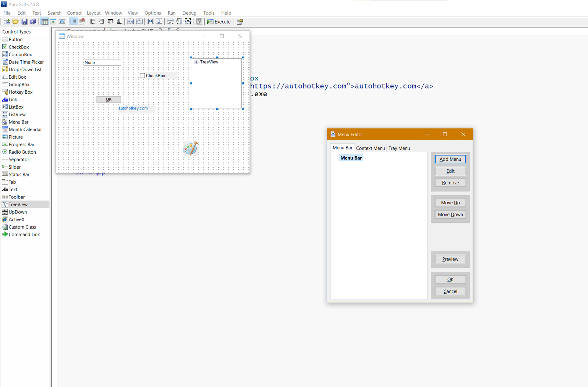
Task: Click the Properties icon right of Execute
Action: click(x=240, y=22)
